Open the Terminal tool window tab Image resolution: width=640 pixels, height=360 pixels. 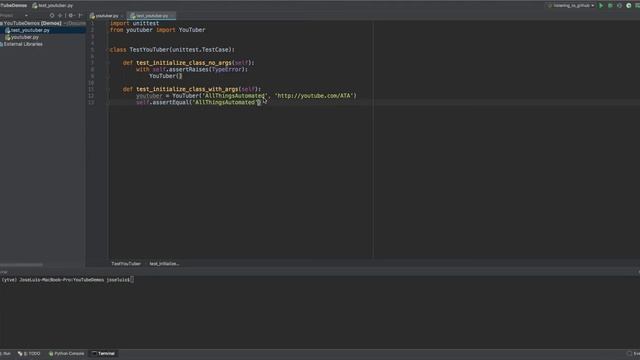[103, 353]
